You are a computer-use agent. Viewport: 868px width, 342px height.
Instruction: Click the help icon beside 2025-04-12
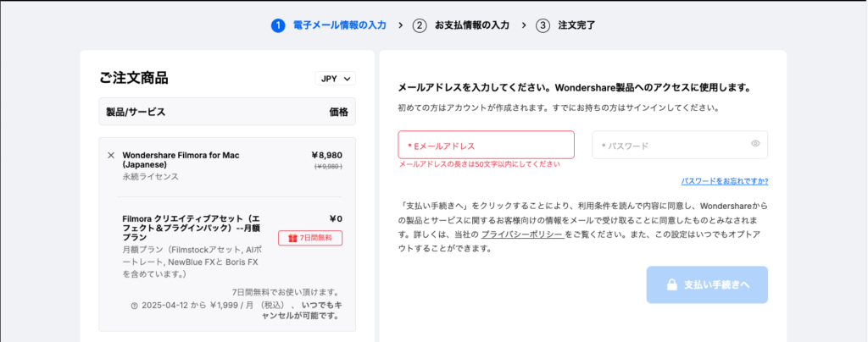pyautogui.click(x=134, y=305)
